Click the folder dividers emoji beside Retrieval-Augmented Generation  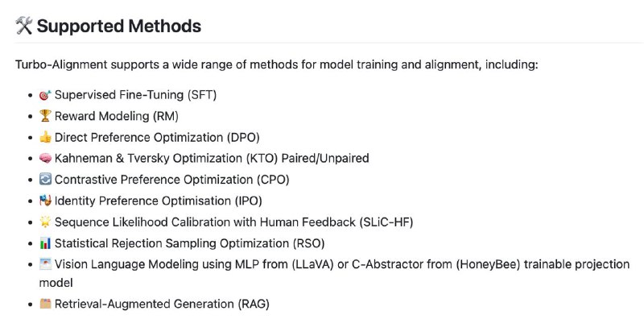click(x=45, y=304)
